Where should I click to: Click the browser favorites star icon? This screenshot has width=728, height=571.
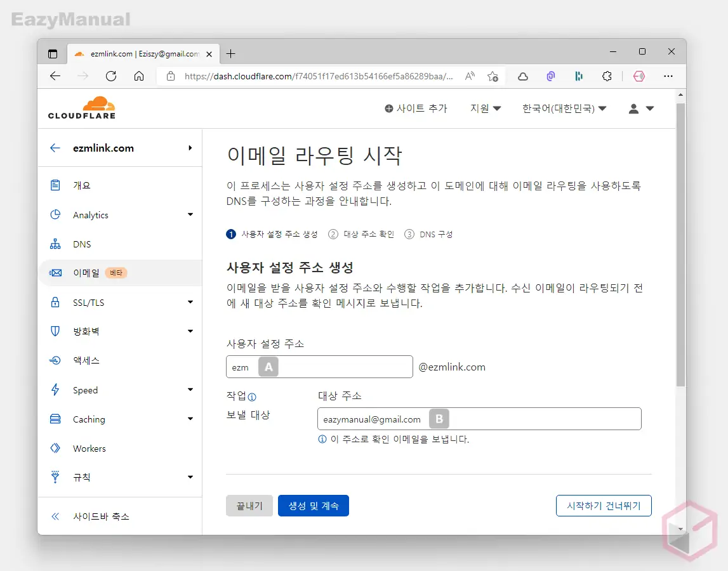[493, 76]
